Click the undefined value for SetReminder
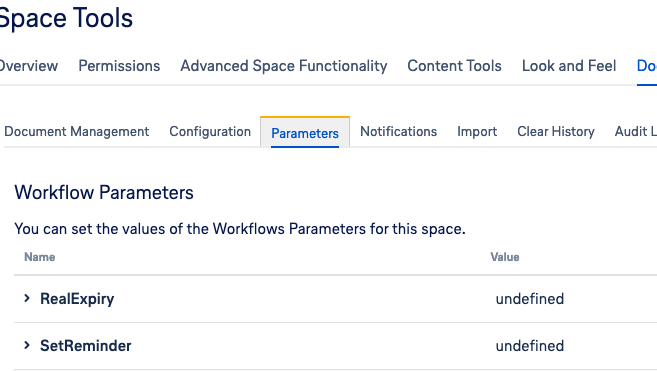This screenshot has height=371, width=657. click(530, 346)
